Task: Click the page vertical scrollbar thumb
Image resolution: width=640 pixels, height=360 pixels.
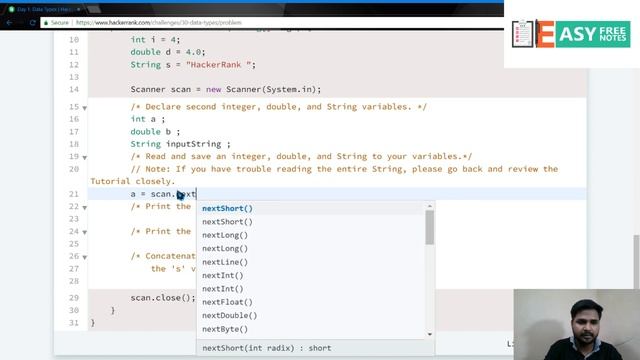Action: click(x=636, y=262)
